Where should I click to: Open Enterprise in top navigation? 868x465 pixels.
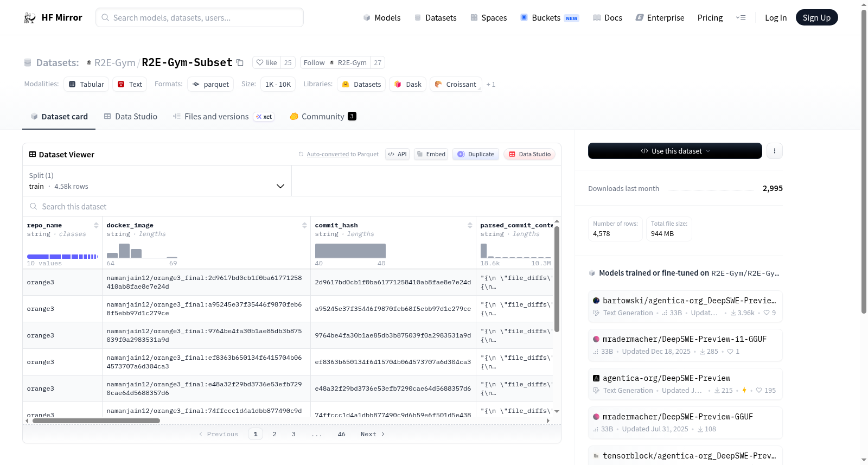point(660,18)
